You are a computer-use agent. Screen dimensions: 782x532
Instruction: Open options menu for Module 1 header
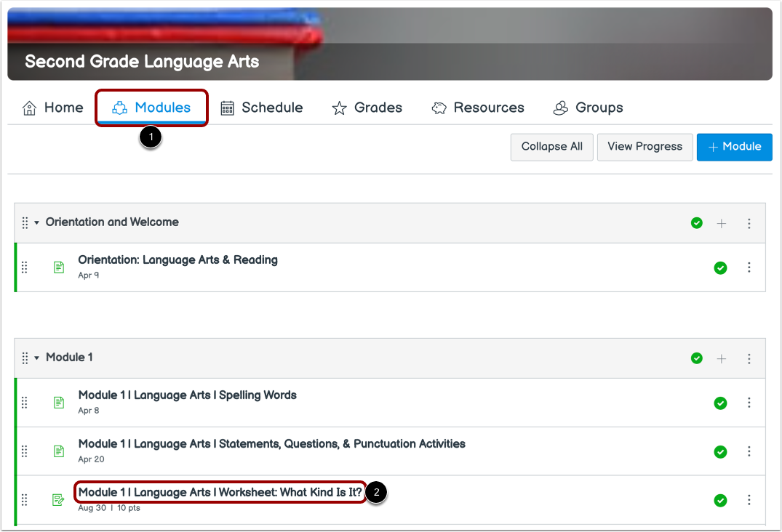(749, 358)
